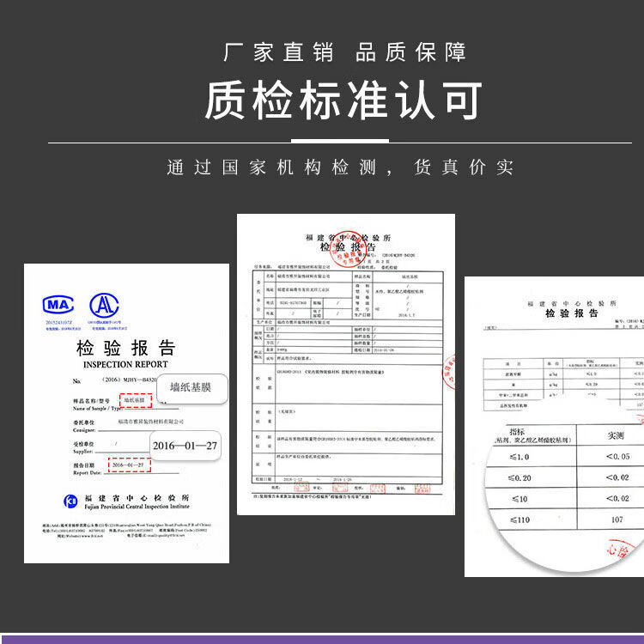Click the large 检验报告 title on cover
Viewport: 644px width, 644px height.
click(x=125, y=348)
